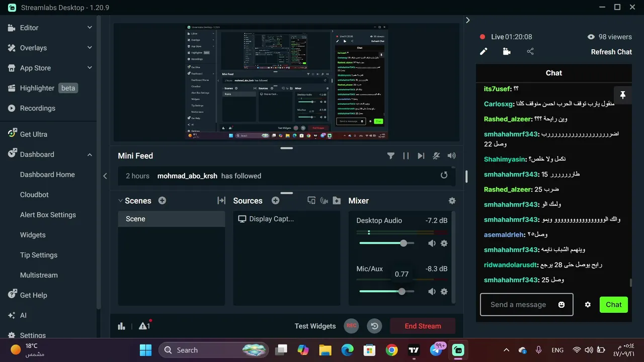This screenshot has height=362, width=644.
Task: Open performance stats bar chart icon
Action: [x=121, y=326]
